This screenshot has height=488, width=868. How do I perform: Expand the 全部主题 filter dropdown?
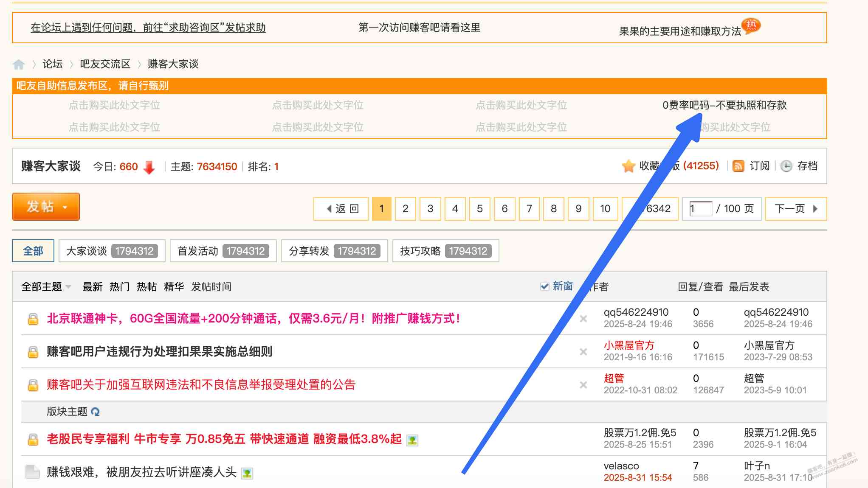(x=46, y=287)
